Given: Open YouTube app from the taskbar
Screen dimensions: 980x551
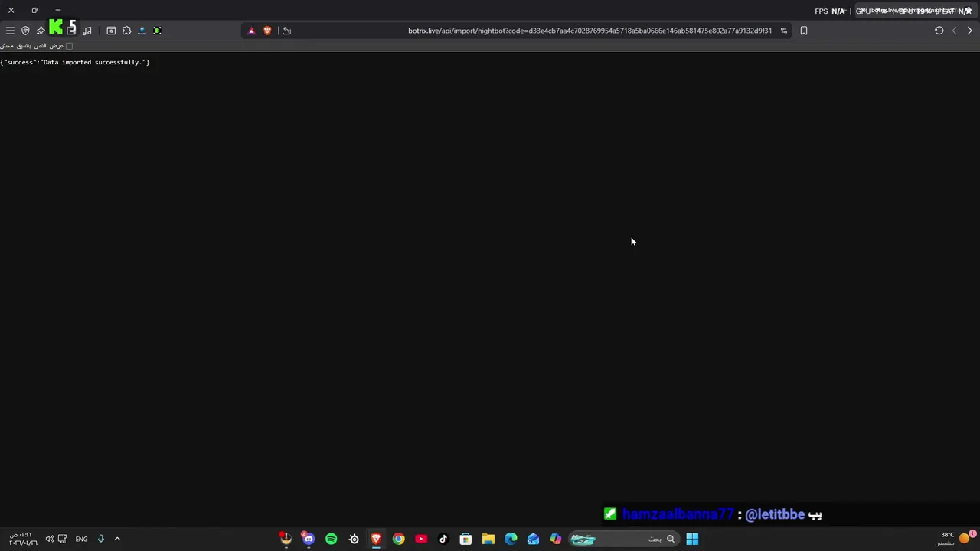Looking at the screenshot, I should (421, 539).
